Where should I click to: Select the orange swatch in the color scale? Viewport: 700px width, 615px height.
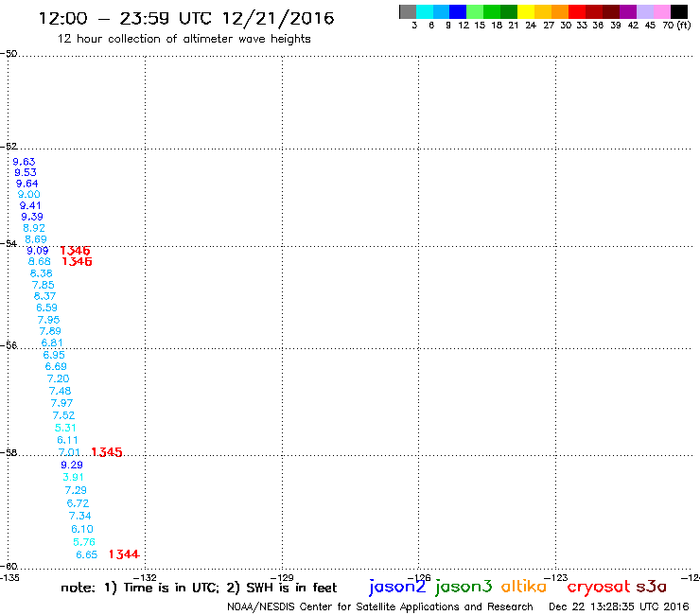coord(560,11)
